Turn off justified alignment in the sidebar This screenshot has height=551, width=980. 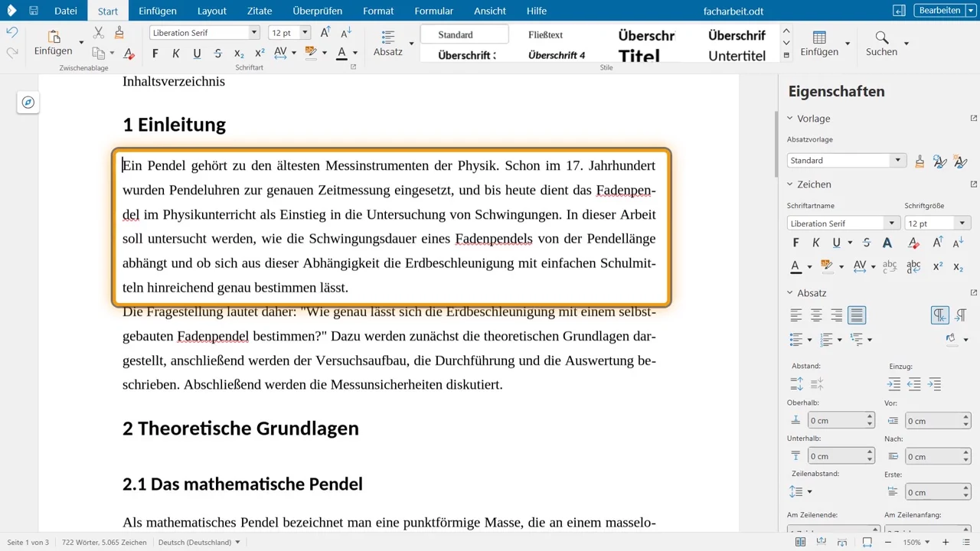click(x=857, y=315)
